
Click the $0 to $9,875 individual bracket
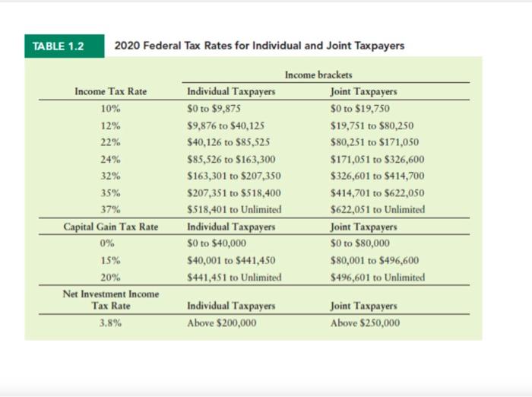click(x=214, y=109)
